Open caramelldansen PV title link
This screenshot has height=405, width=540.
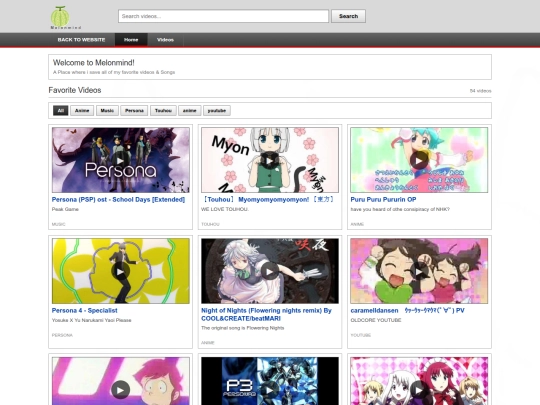pos(407,310)
